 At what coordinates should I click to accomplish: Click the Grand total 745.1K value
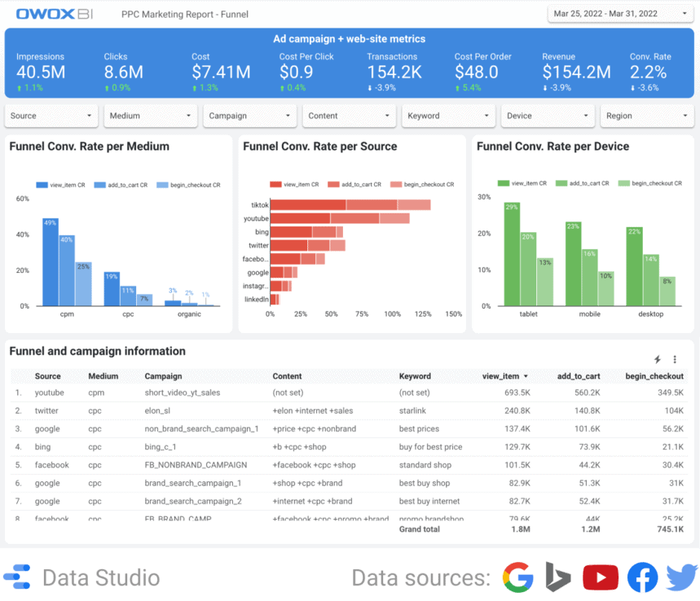click(670, 529)
